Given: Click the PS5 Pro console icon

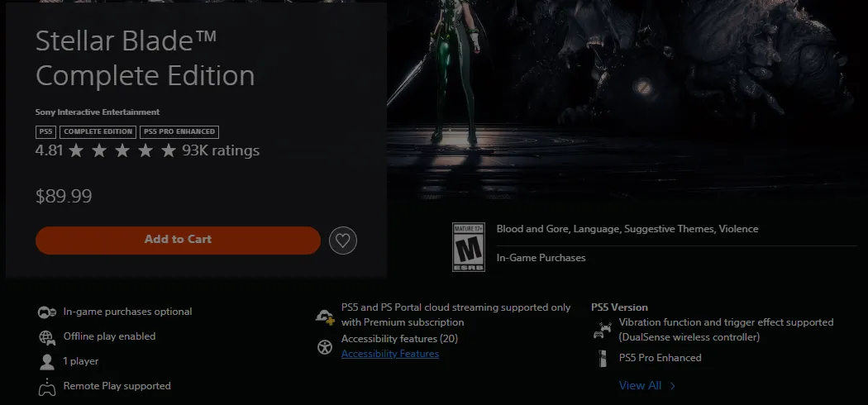Looking at the screenshot, I should click(x=603, y=358).
